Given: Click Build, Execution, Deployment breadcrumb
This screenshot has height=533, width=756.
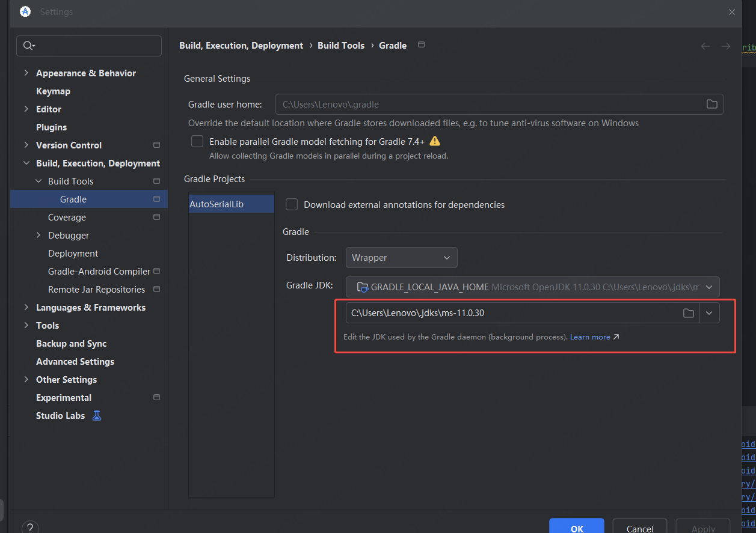Looking at the screenshot, I should pyautogui.click(x=241, y=46).
